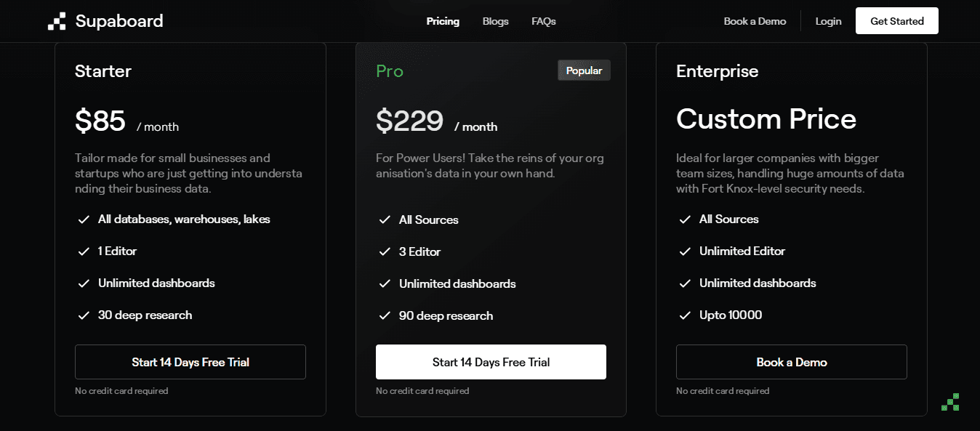Open the FAQs page
The height and width of the screenshot is (431, 980).
543,21
